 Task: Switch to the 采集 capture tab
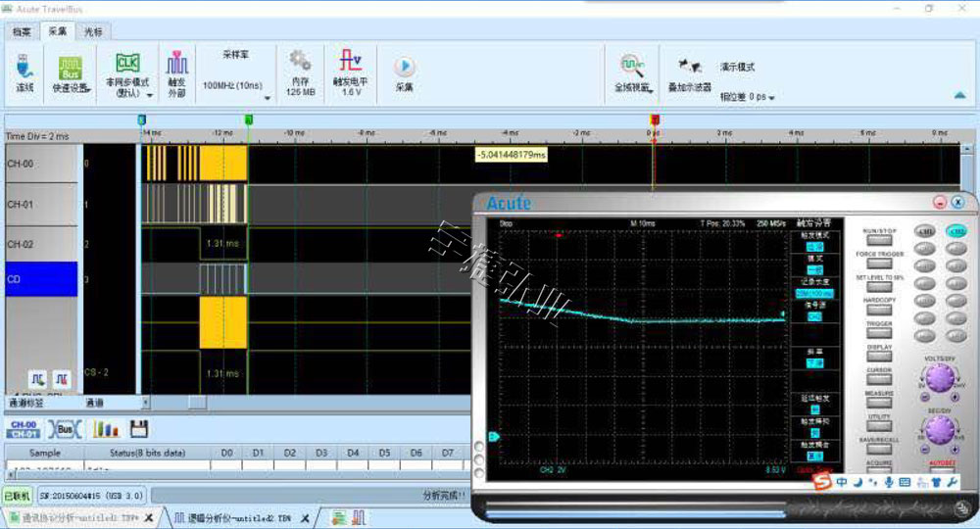click(58, 31)
